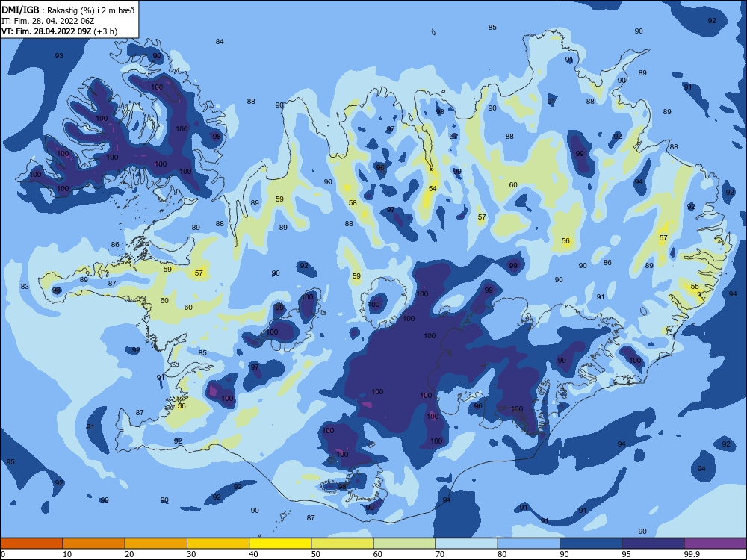Viewport: 747px width, 560px height.
Task: Pick the 20–30 legend color band
Action: click(156, 544)
